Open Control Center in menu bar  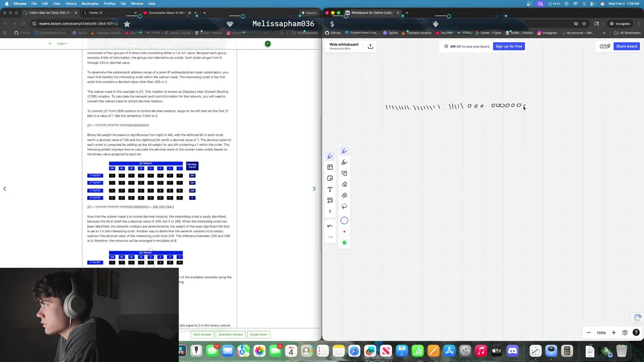pos(593,4)
